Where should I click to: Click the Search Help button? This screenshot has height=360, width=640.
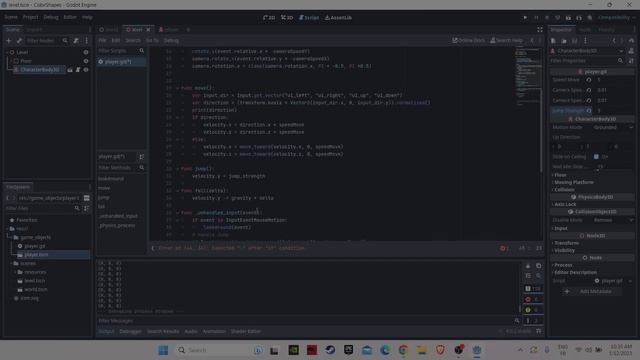coord(506,40)
